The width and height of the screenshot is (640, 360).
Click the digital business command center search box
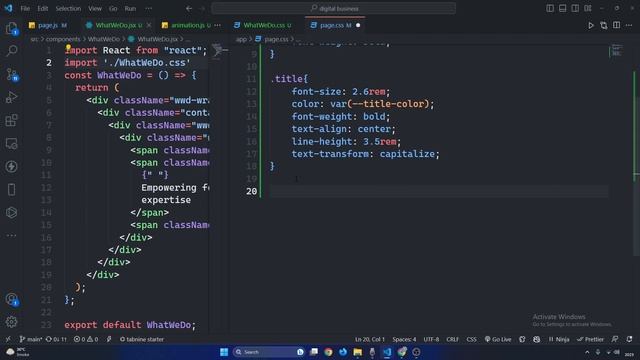click(333, 8)
